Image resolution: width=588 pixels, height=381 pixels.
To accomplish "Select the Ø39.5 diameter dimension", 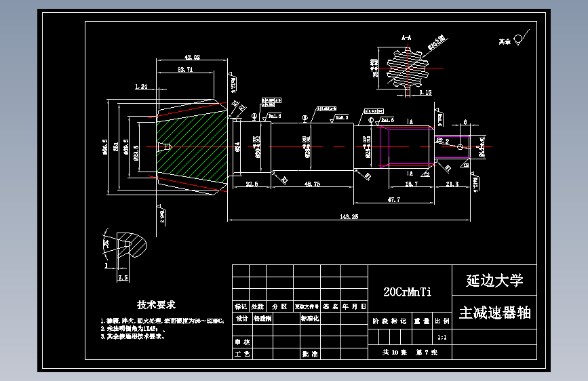I will click(125, 146).
